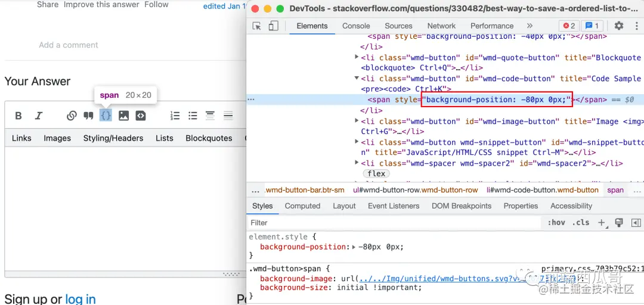This screenshot has height=305, width=644.
Task: Create numbered list in editor
Action: [x=175, y=116]
